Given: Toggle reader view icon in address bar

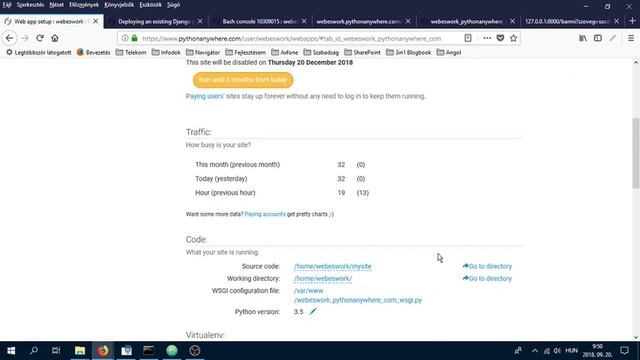Looking at the screenshot, I should click(468, 38).
